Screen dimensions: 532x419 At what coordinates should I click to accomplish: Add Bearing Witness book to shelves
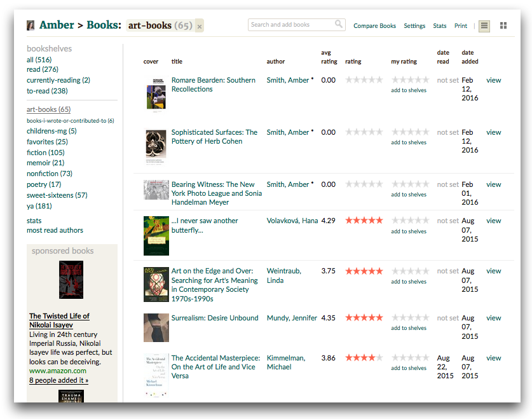(x=409, y=195)
